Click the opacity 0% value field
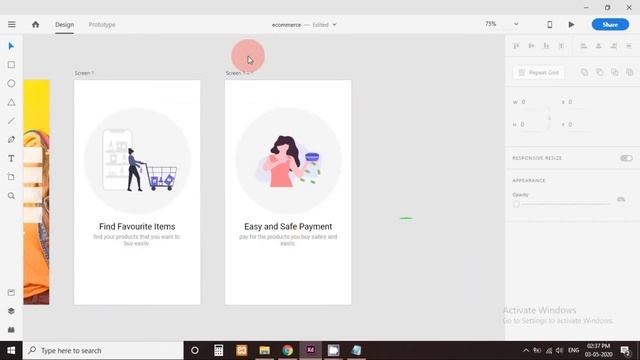This screenshot has height=360, width=640. 621,199
